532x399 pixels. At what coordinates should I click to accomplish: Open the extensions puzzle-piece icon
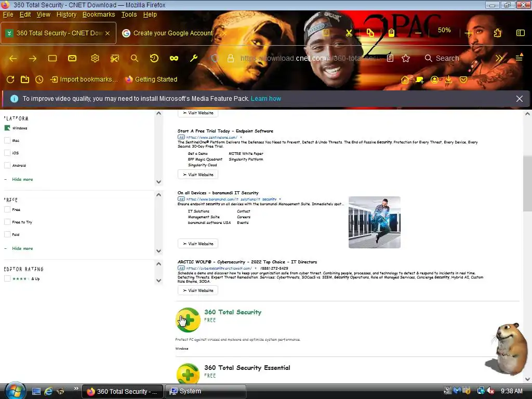click(497, 33)
